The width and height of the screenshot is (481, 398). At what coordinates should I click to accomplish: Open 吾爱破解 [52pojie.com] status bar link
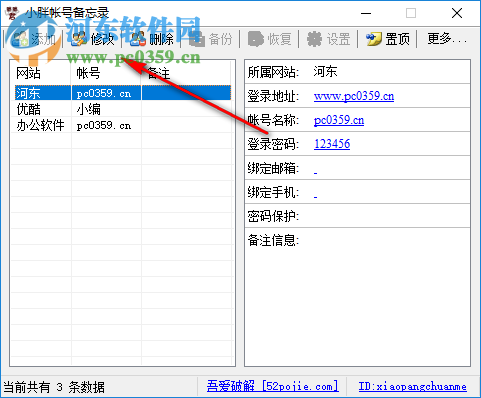[x=273, y=386]
